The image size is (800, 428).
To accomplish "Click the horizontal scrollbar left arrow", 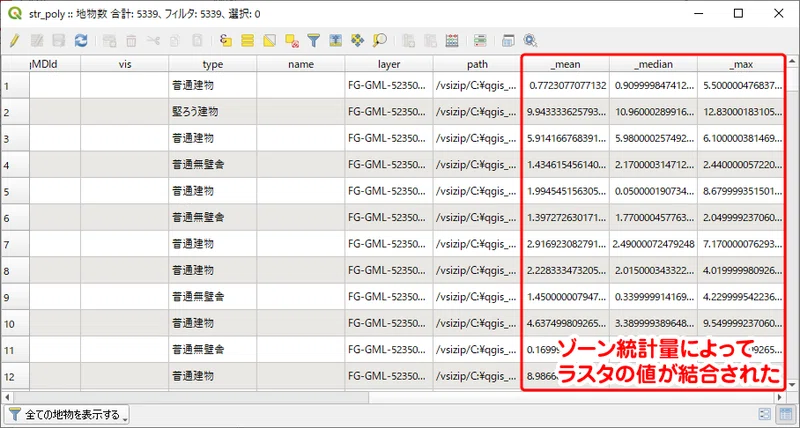I will [x=6, y=397].
